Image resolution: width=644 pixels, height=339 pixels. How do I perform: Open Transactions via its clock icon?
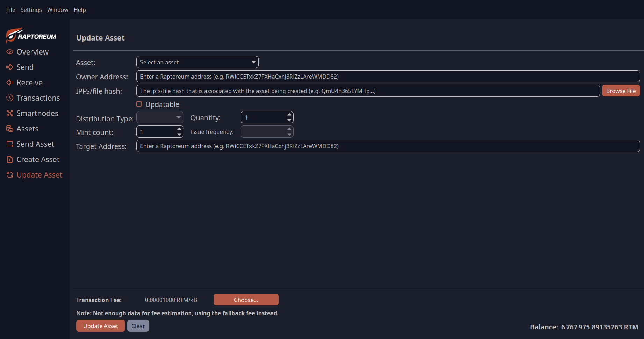[x=10, y=98]
